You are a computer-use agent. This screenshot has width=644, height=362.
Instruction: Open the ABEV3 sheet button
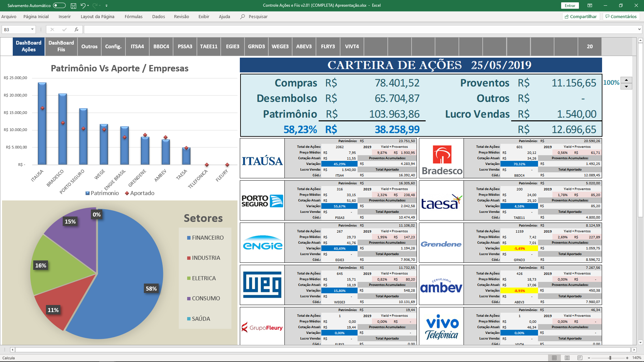[x=304, y=47]
